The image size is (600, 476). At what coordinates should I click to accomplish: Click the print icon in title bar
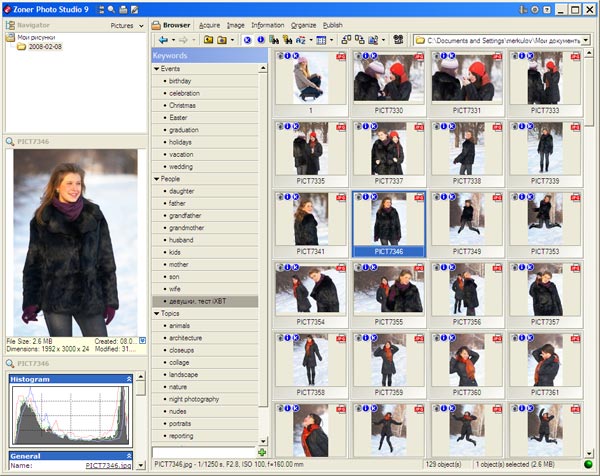pyautogui.click(x=123, y=8)
